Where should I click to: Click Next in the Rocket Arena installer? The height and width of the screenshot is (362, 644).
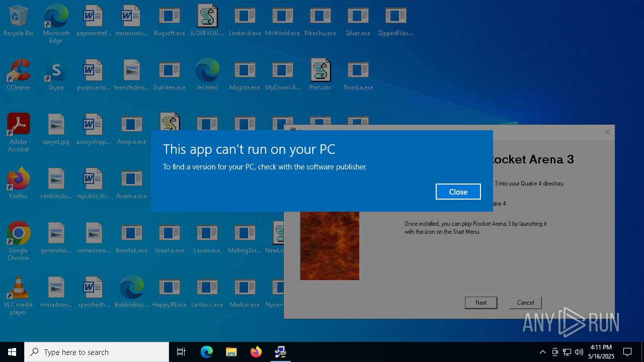[481, 302]
